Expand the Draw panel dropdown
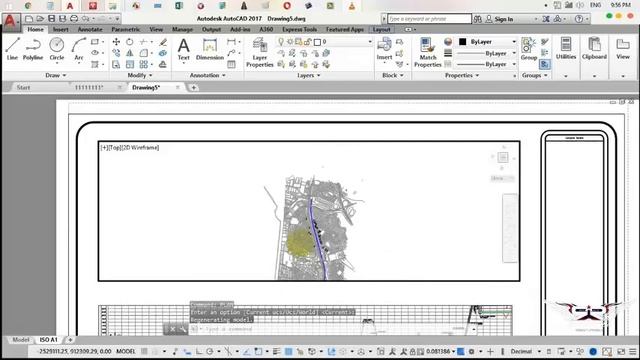640x360 pixels. (56, 75)
